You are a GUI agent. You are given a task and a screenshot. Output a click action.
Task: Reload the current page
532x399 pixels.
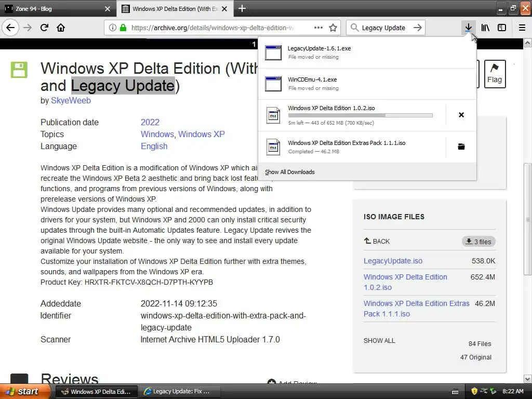tap(45, 28)
